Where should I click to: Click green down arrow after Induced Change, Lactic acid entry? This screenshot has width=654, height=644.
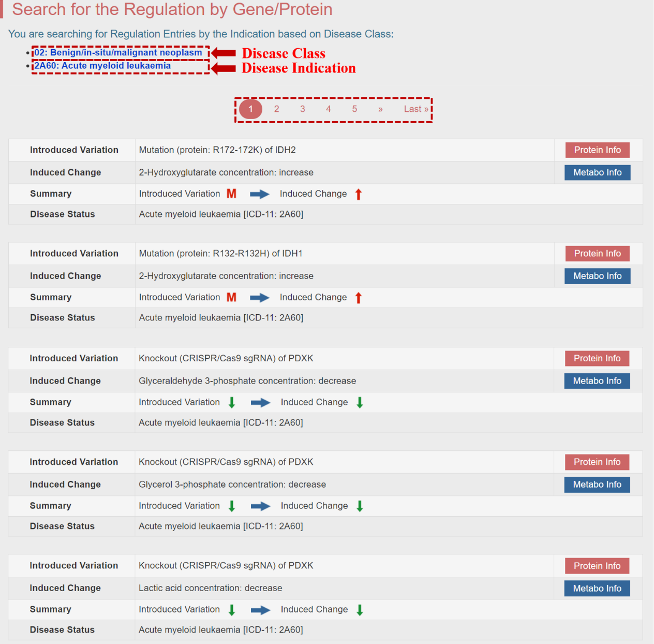(360, 610)
